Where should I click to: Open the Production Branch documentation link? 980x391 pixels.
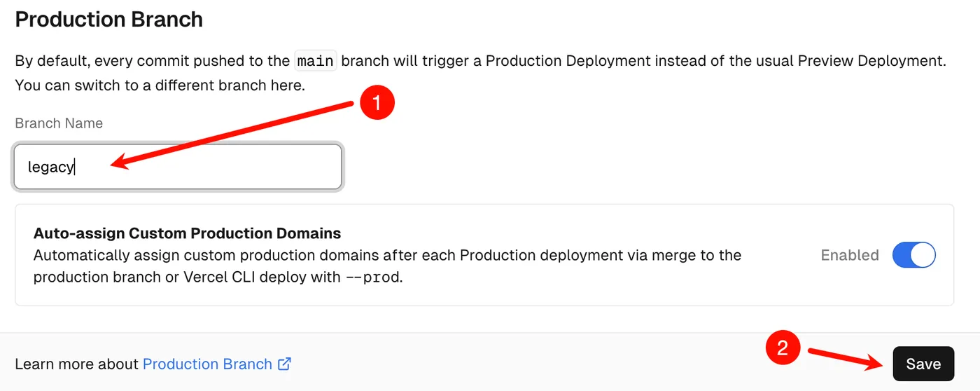[207, 364]
